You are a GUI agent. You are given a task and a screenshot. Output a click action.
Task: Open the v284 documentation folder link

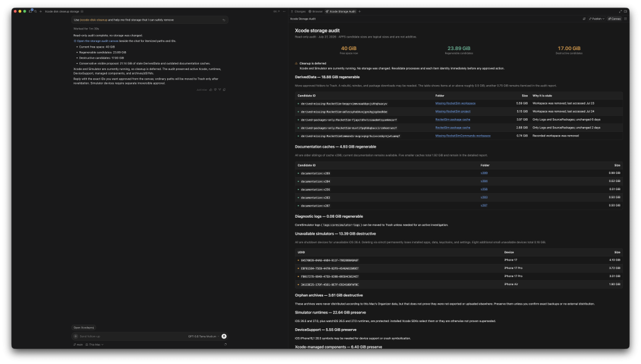coord(484,181)
